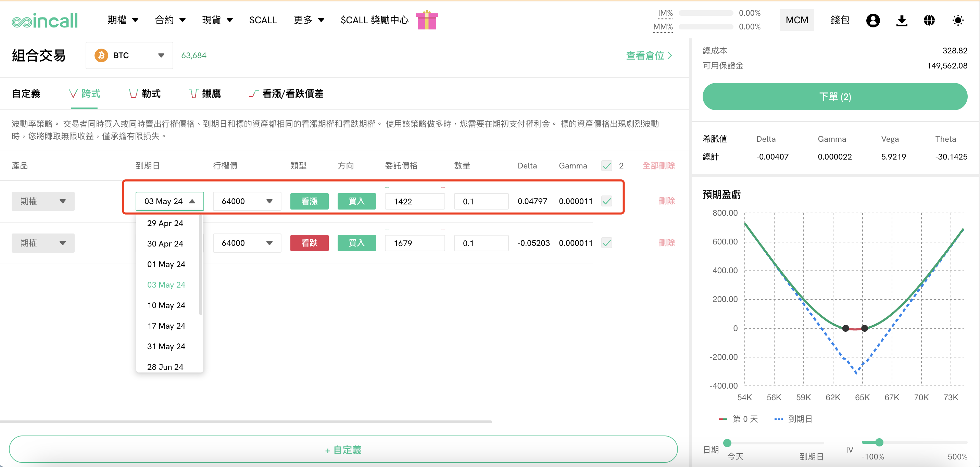The width and height of the screenshot is (980, 467).
Task: Click the MCM button
Action: (797, 20)
